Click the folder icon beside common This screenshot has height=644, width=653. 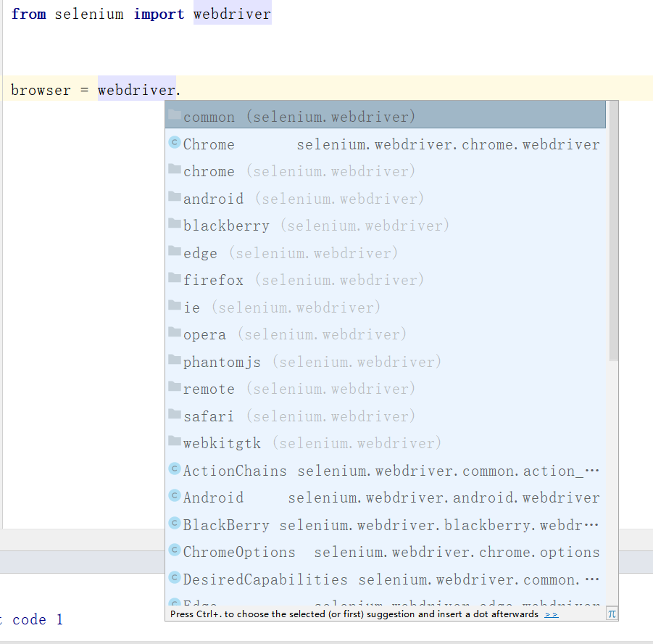click(x=175, y=114)
